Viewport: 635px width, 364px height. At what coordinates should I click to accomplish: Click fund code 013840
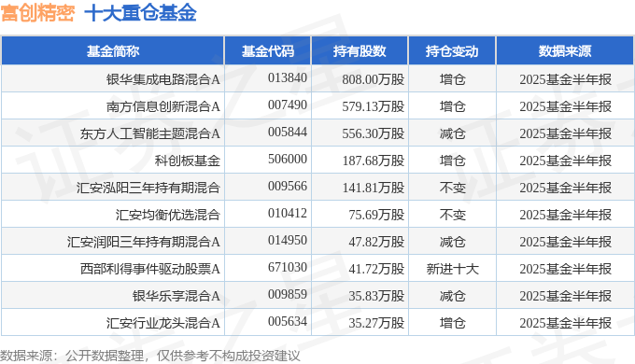click(288, 78)
